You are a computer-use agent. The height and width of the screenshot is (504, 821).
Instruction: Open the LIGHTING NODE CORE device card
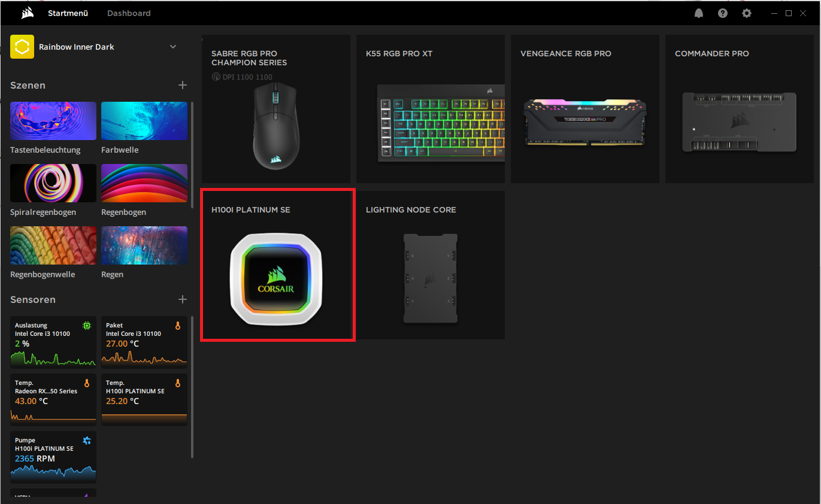431,265
